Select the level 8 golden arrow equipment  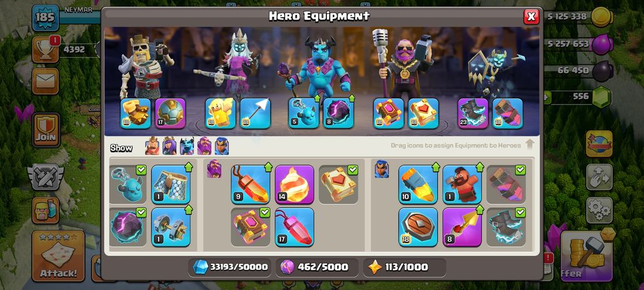pyautogui.click(x=462, y=227)
